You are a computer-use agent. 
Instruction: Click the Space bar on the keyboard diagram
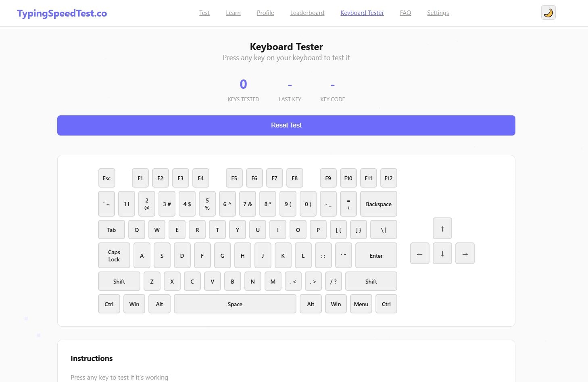[235, 304]
